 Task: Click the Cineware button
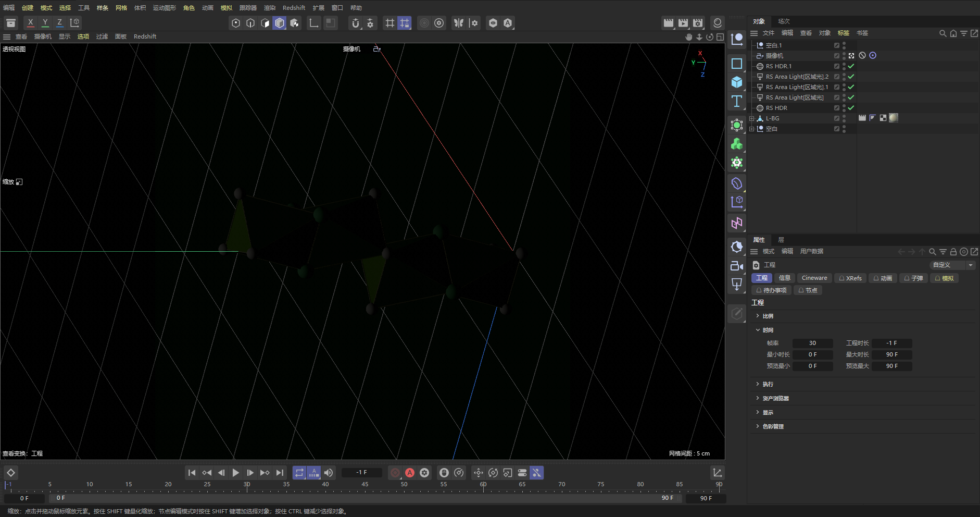pyautogui.click(x=814, y=278)
